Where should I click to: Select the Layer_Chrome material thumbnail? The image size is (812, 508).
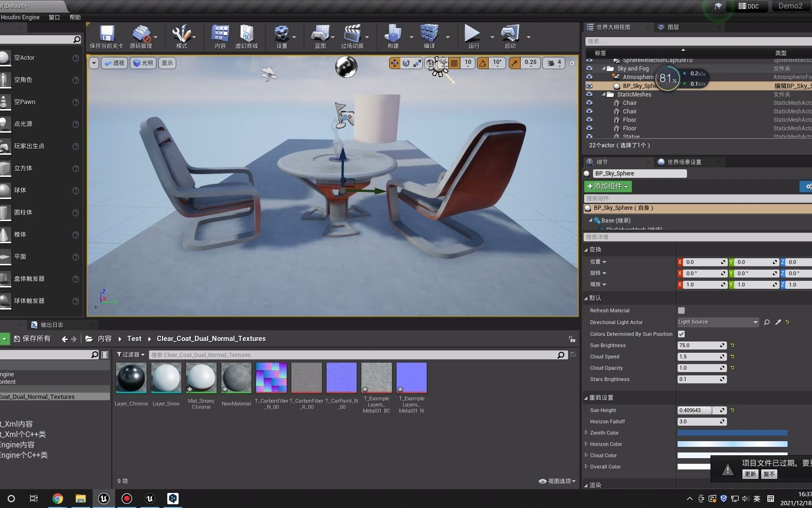tap(131, 378)
